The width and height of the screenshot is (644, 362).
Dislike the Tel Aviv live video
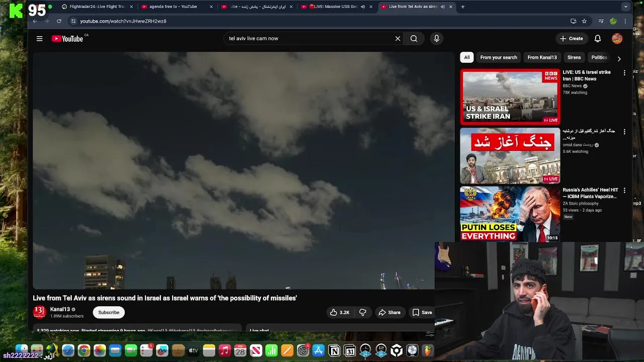pyautogui.click(x=363, y=312)
